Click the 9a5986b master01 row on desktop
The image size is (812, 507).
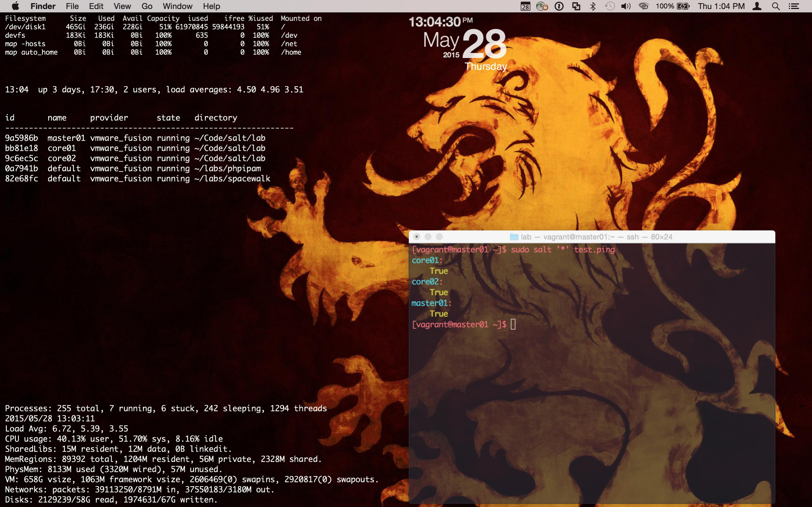135,138
